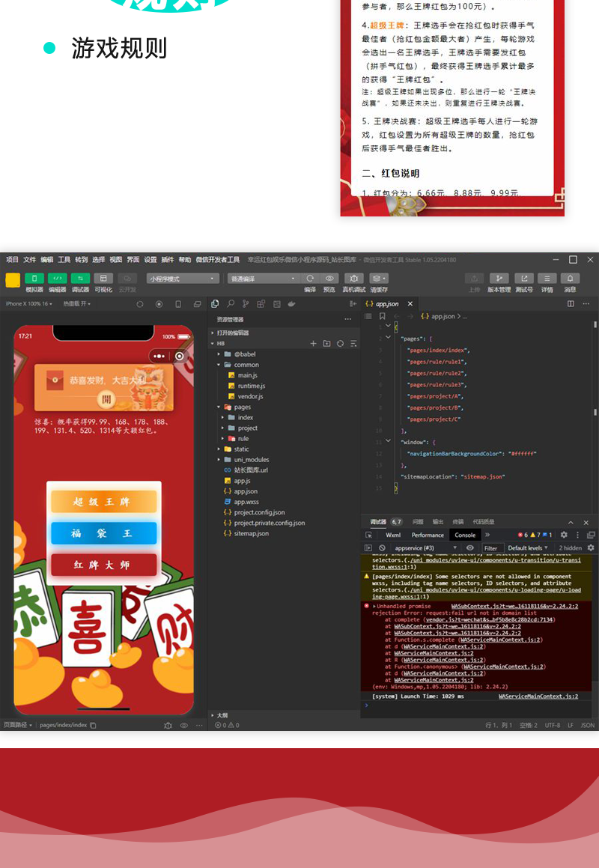The image size is (599, 868).
Task: Click inside the Console Filter input field
Action: click(494, 547)
